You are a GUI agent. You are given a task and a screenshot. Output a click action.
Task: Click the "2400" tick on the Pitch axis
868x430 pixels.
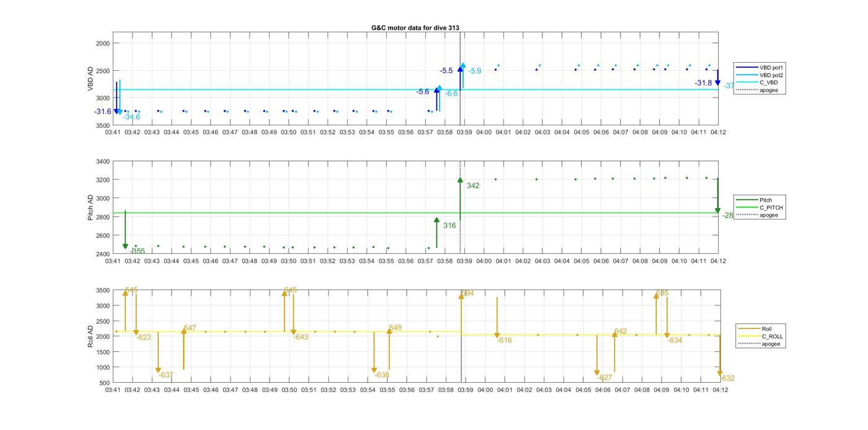coord(102,254)
